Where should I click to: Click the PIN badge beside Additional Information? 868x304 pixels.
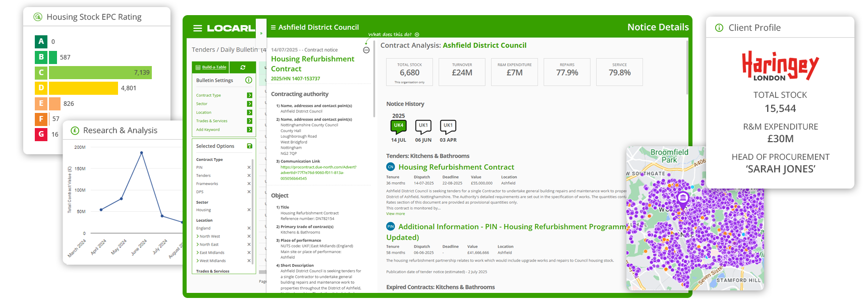[390, 227]
